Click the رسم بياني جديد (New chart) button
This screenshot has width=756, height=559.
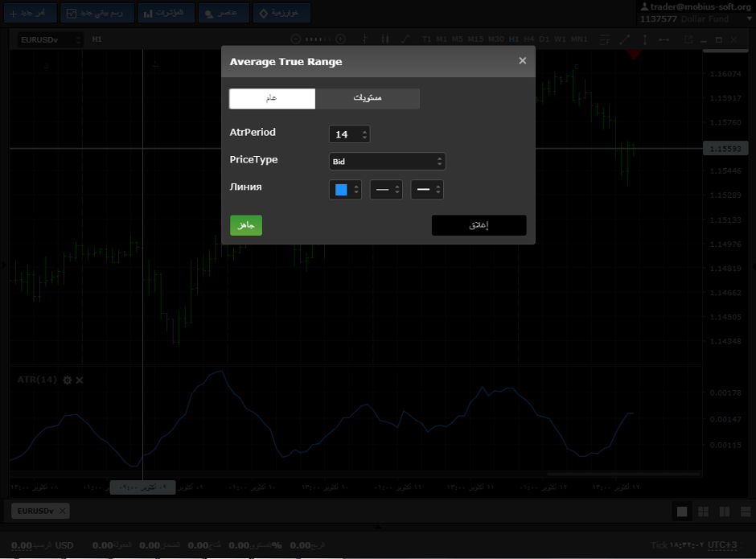(97, 13)
